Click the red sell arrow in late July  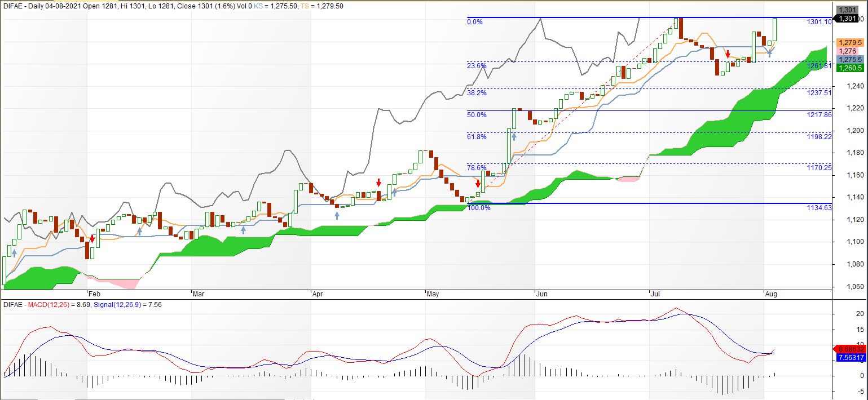(x=728, y=55)
